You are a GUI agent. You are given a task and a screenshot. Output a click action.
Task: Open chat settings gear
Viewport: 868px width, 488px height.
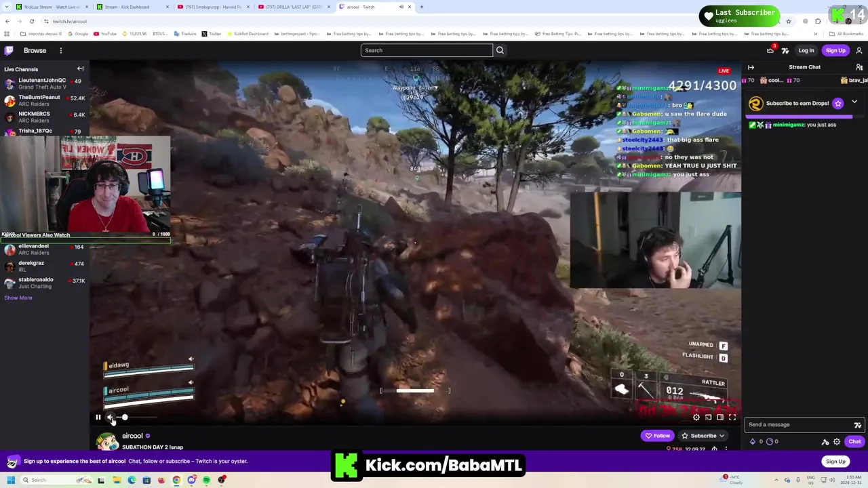tap(837, 442)
